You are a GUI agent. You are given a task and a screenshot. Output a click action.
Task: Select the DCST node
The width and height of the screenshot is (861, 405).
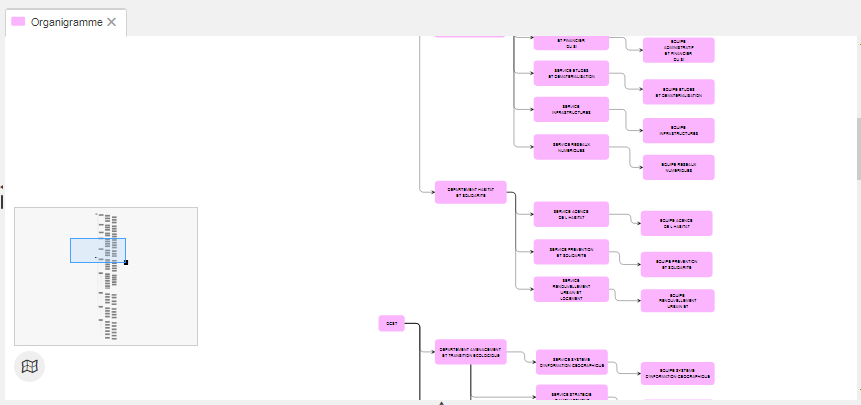[x=391, y=323]
